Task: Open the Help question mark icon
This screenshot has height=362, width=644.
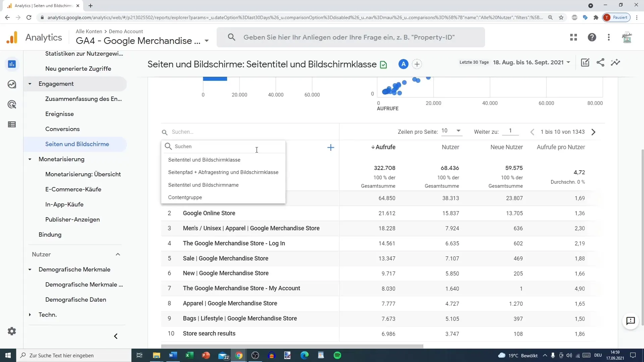Action: pyautogui.click(x=592, y=37)
